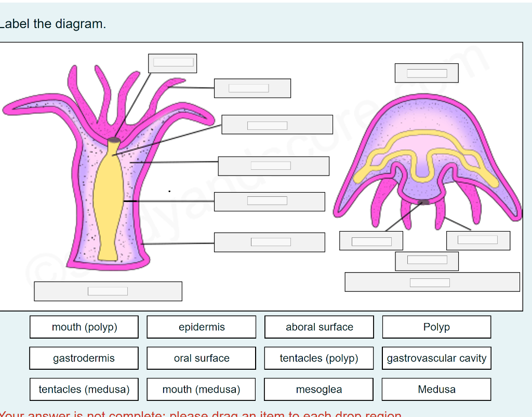Select the gastrovascular cavity answer tile
This screenshot has width=532, height=417.
(436, 358)
